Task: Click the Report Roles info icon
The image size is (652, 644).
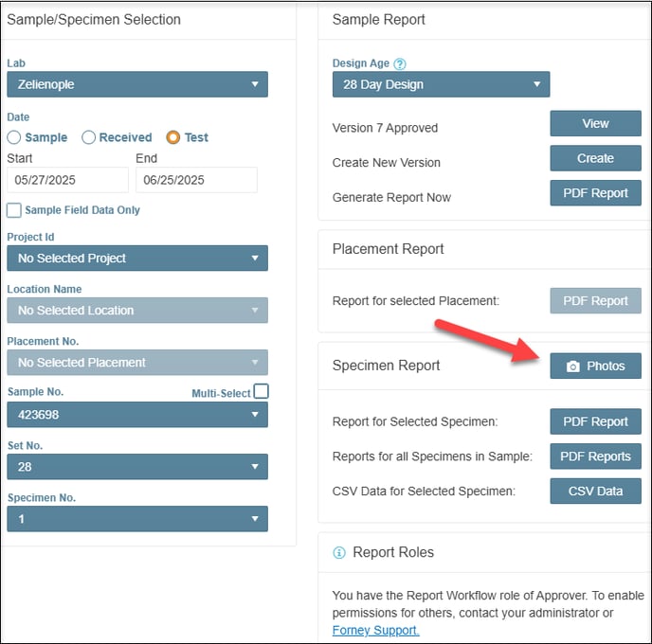Action: (339, 552)
